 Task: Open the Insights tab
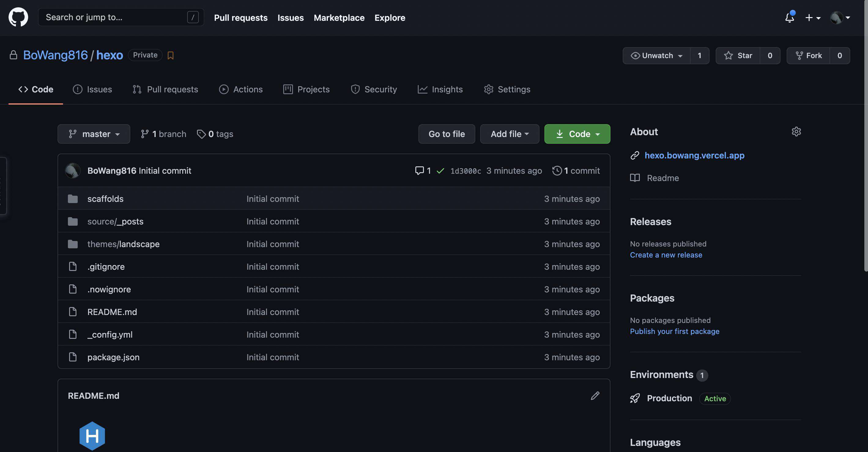440,89
